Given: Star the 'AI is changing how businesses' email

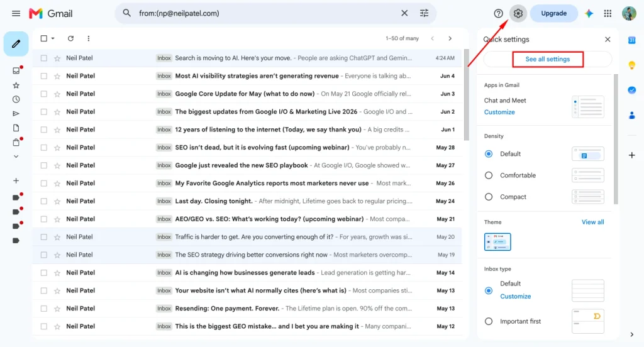Looking at the screenshot, I should pyautogui.click(x=57, y=273).
